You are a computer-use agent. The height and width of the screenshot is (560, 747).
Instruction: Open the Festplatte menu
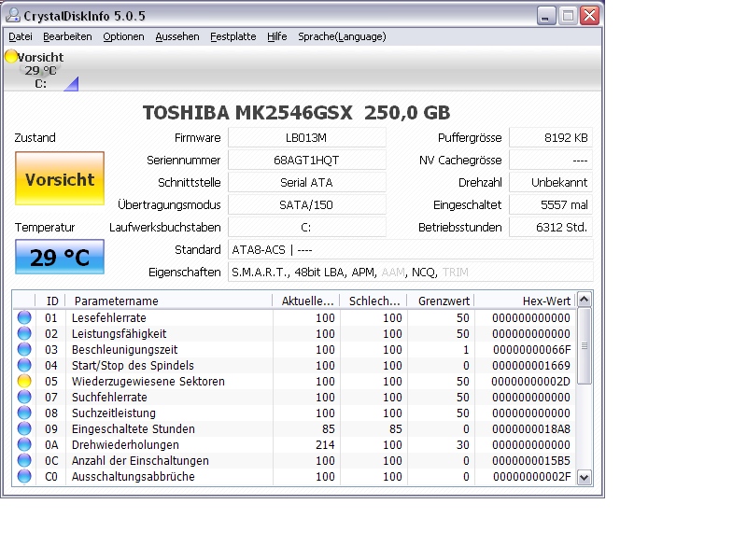(233, 36)
